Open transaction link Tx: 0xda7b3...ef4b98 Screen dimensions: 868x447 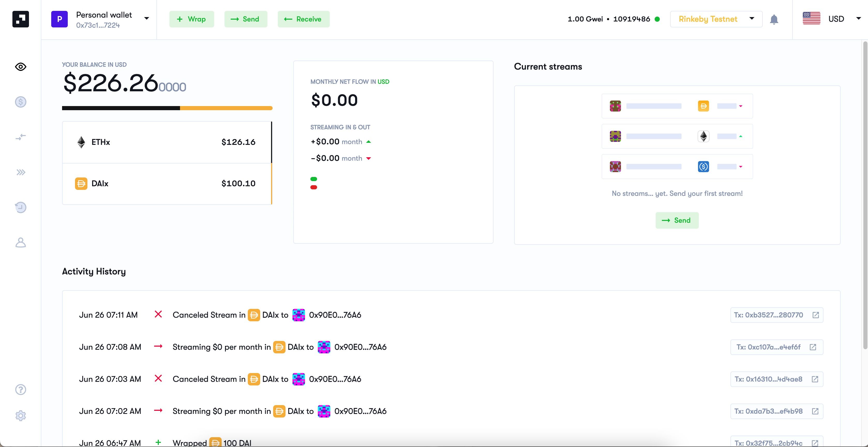pos(777,411)
